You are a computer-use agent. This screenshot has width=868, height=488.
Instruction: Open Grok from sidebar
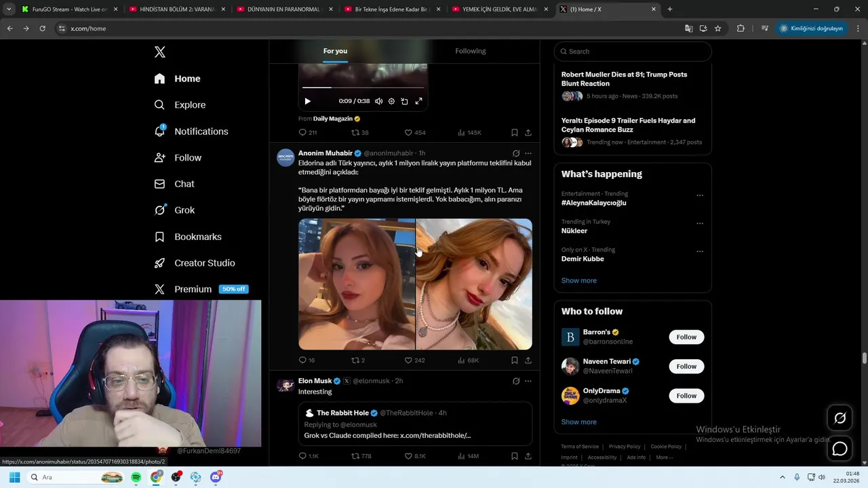(x=174, y=210)
